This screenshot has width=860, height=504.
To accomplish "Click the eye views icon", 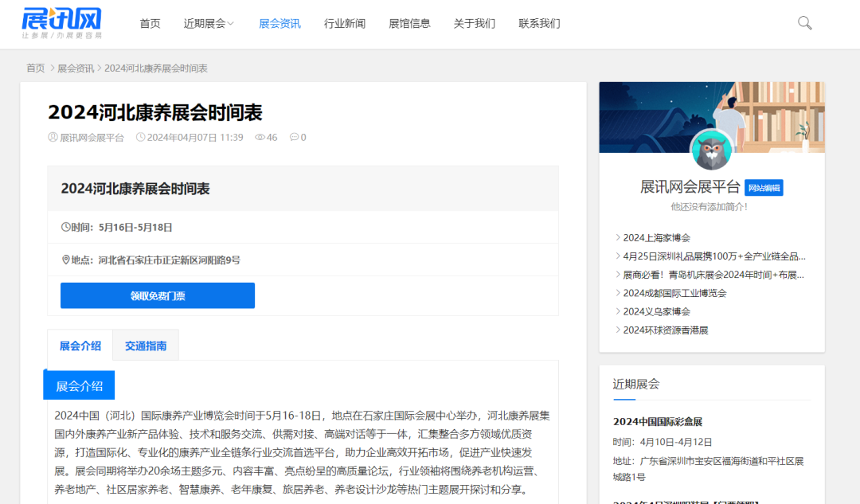I will click(x=260, y=137).
